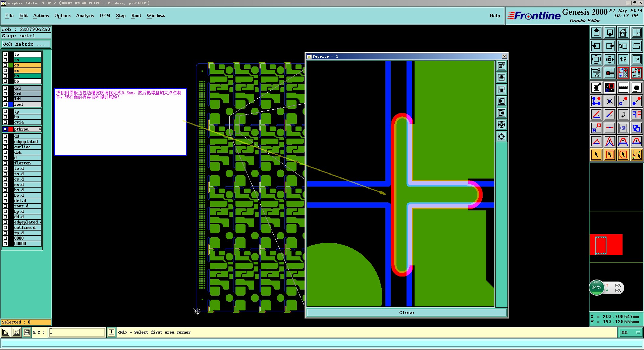
Task: Toggle visibility checkbox of '00000' layer
Action: click(5, 244)
